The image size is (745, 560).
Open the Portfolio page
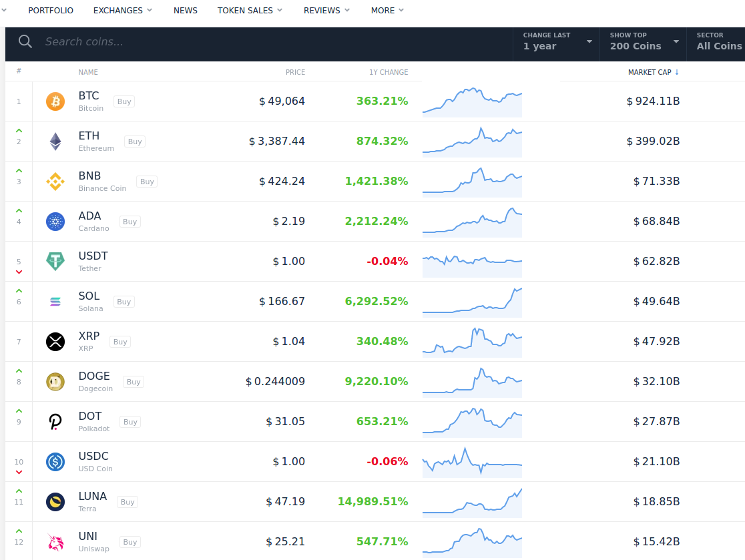(x=50, y=11)
